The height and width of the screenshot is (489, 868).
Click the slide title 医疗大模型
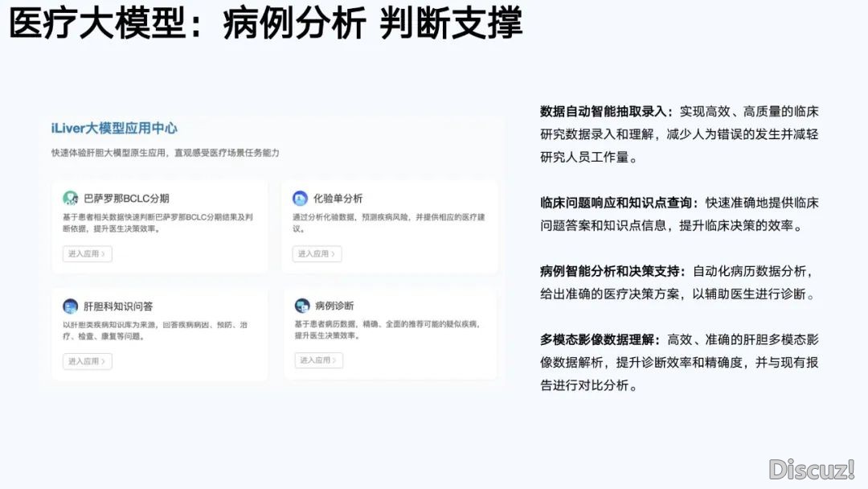[x=97, y=23]
